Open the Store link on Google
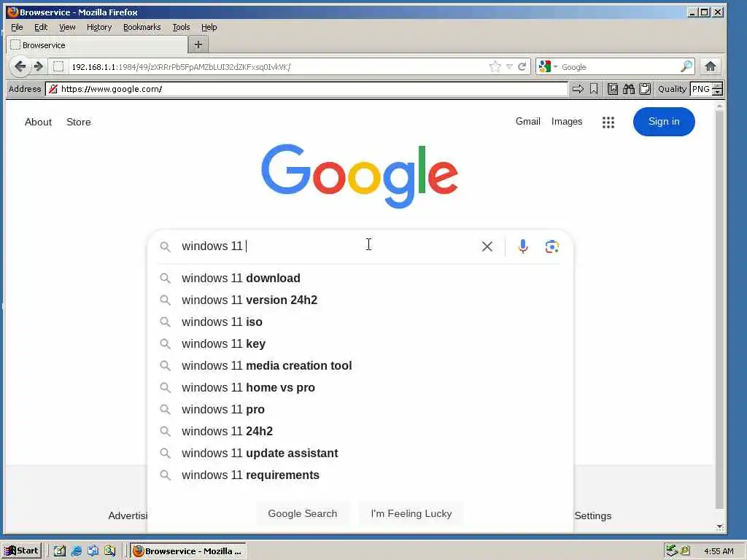Screen dimensions: 747x560 (x=79, y=122)
